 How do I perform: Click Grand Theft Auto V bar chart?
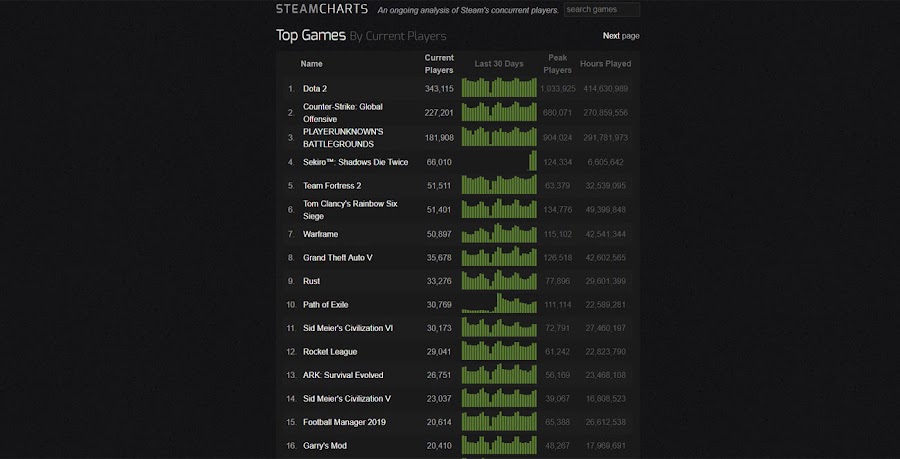499,256
